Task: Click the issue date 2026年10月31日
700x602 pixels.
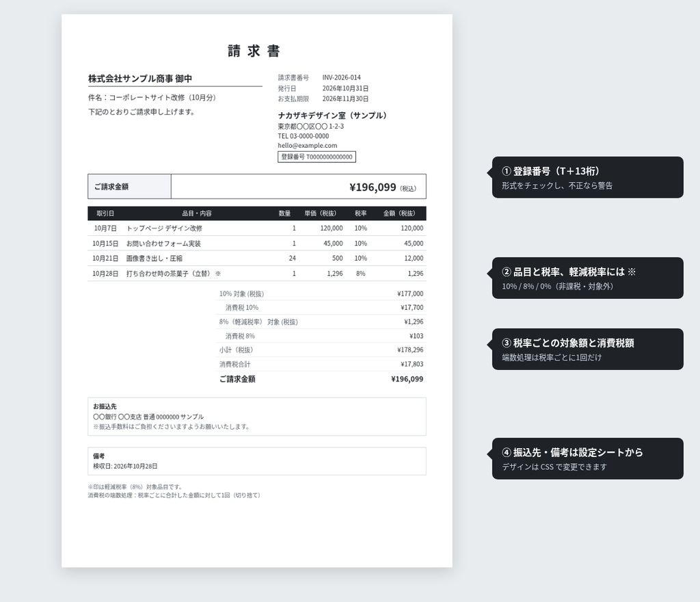Action: (x=345, y=88)
